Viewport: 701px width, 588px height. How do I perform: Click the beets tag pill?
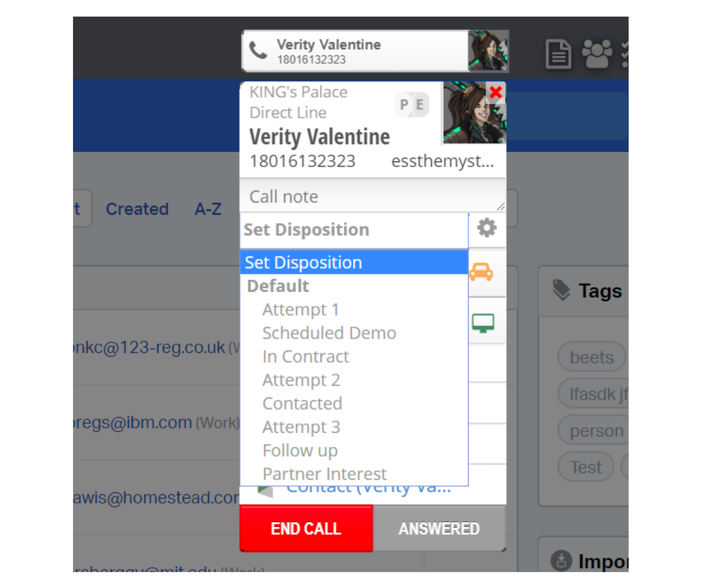click(x=591, y=357)
